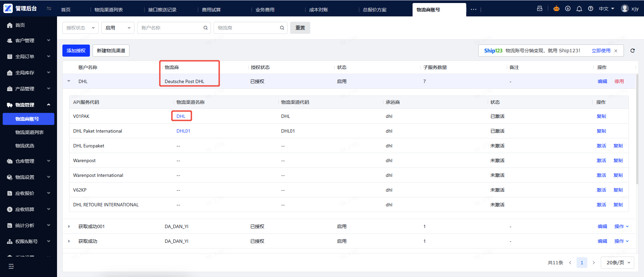Expand 仓库管理 sidebar menu
The image size is (644, 277).
[x=29, y=161]
